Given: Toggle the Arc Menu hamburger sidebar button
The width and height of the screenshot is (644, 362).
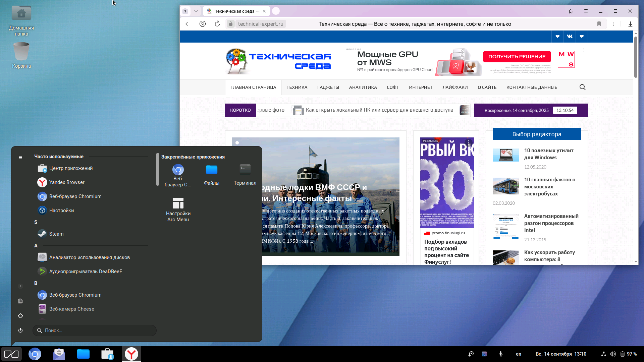Looking at the screenshot, I should (x=20, y=158).
